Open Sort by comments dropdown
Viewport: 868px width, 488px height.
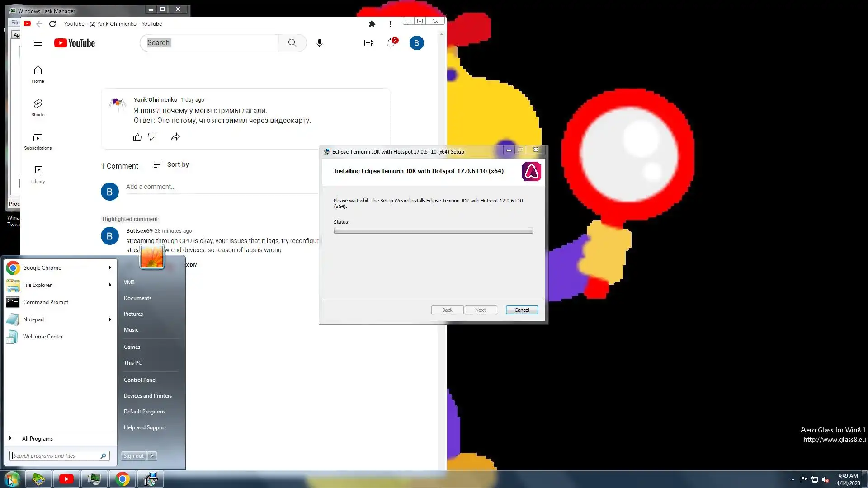[171, 165]
